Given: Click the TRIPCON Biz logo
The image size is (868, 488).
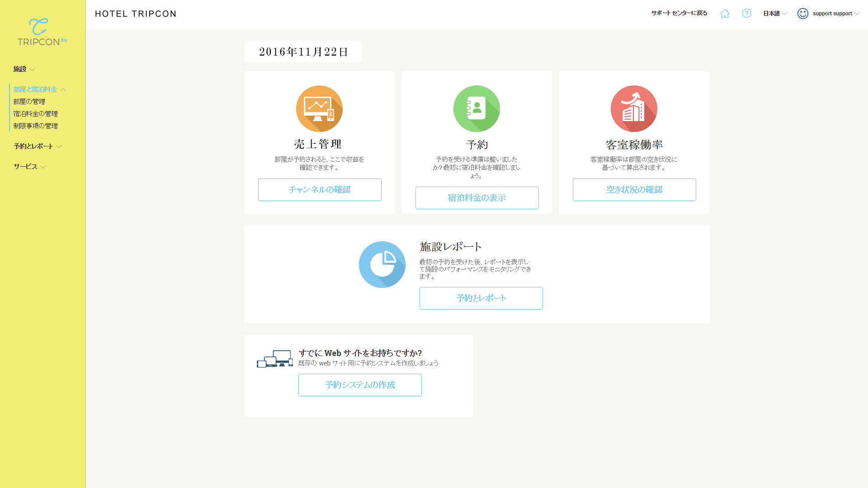Looking at the screenshot, I should click(x=42, y=32).
